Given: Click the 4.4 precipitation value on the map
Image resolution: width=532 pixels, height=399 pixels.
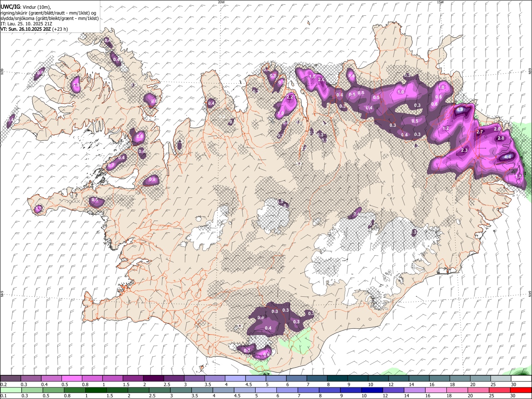Looking at the screenshot, I should coord(507,157).
